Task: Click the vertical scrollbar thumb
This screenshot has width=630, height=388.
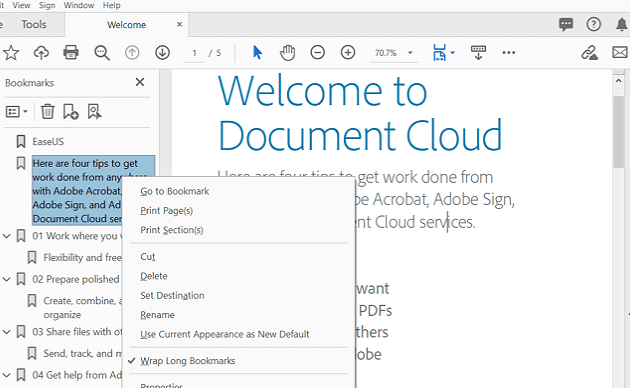Action: click(x=618, y=132)
